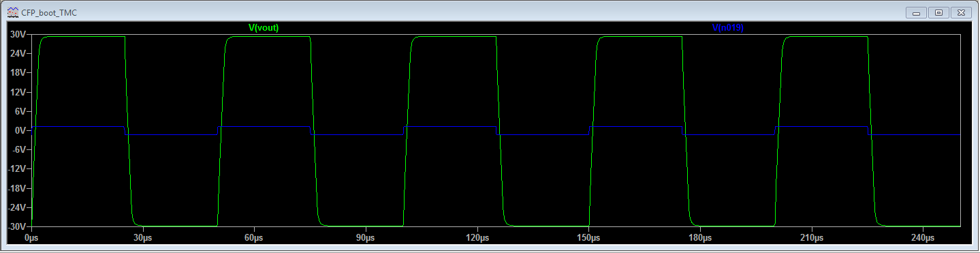Click the 0V vertical axis label

pyautogui.click(x=20, y=130)
